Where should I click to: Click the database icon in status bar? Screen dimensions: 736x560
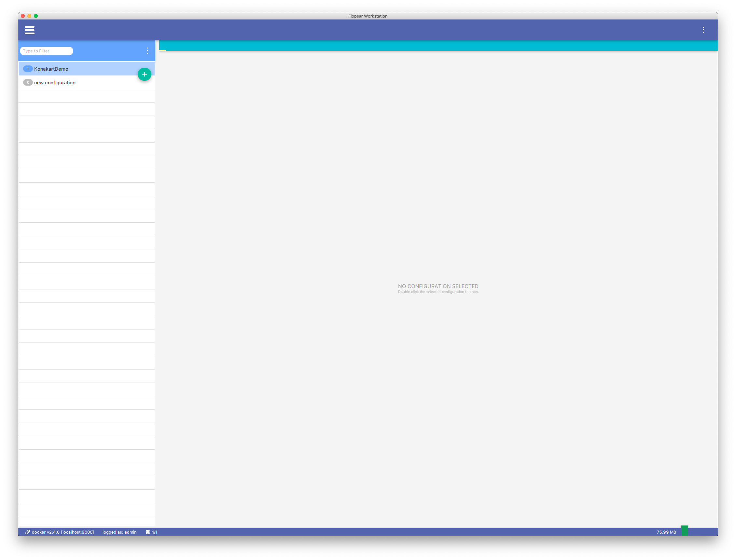tap(147, 532)
